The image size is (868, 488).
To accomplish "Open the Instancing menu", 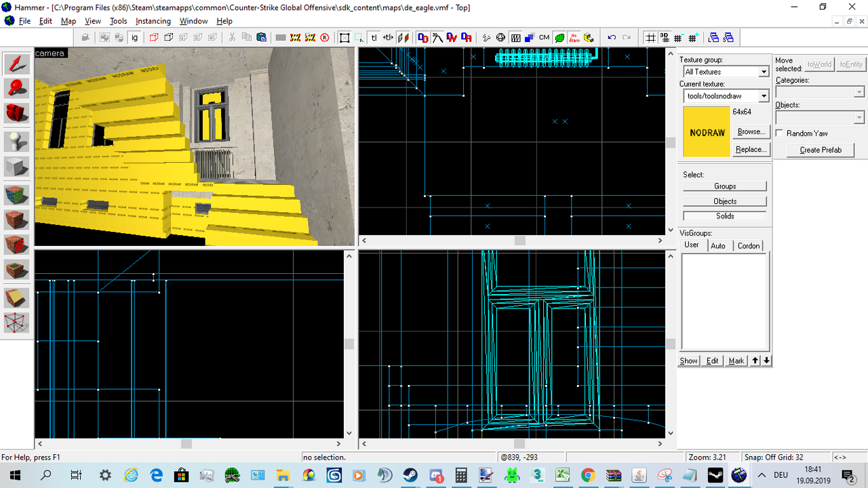I will coord(153,21).
